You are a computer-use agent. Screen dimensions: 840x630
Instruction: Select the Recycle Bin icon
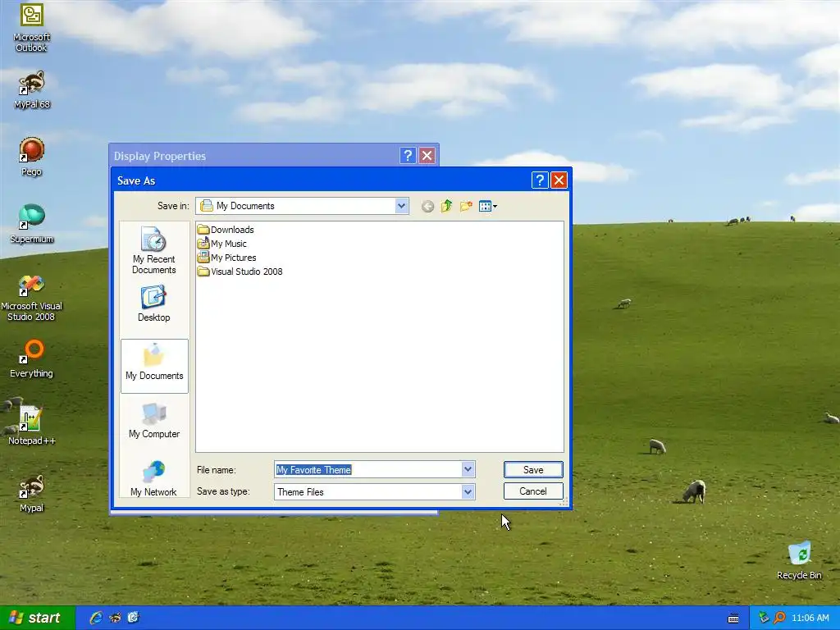799,560
